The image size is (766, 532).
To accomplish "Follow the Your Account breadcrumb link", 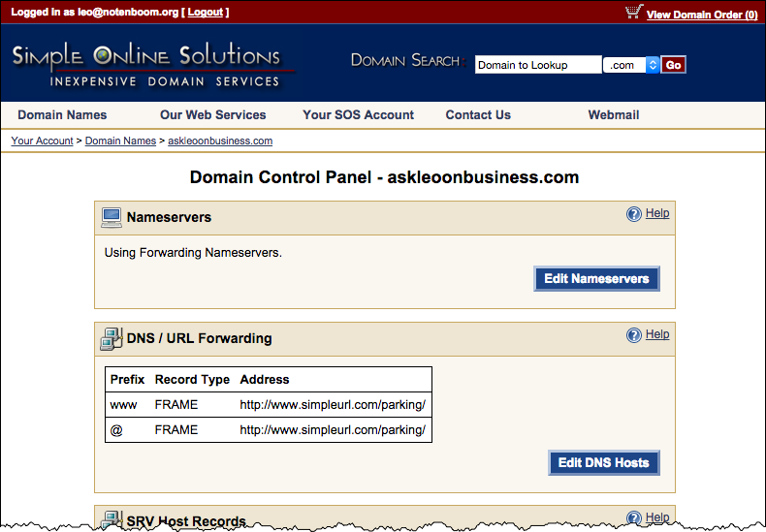I will click(42, 141).
